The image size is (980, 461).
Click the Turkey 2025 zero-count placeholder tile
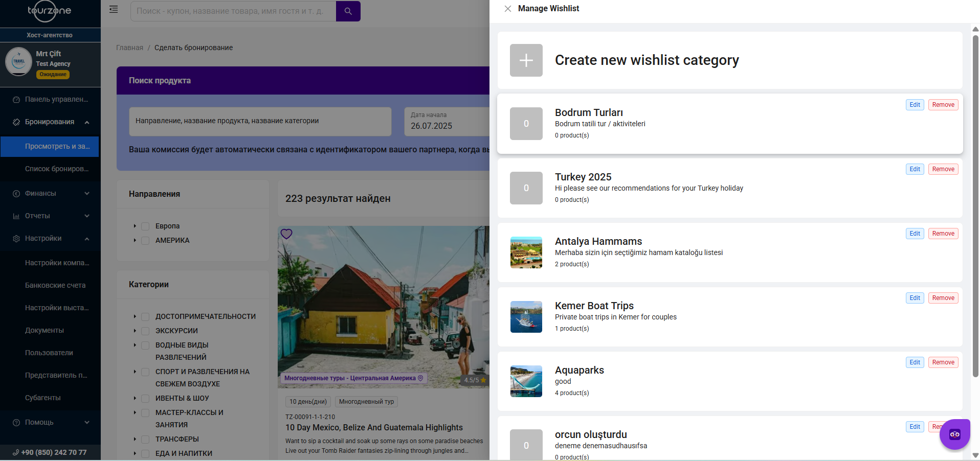[526, 188]
